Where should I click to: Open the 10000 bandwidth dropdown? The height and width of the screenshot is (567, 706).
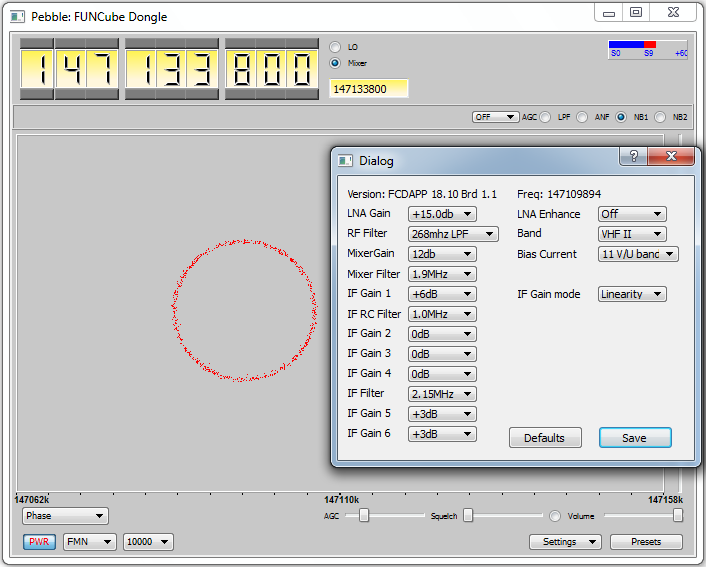148,542
